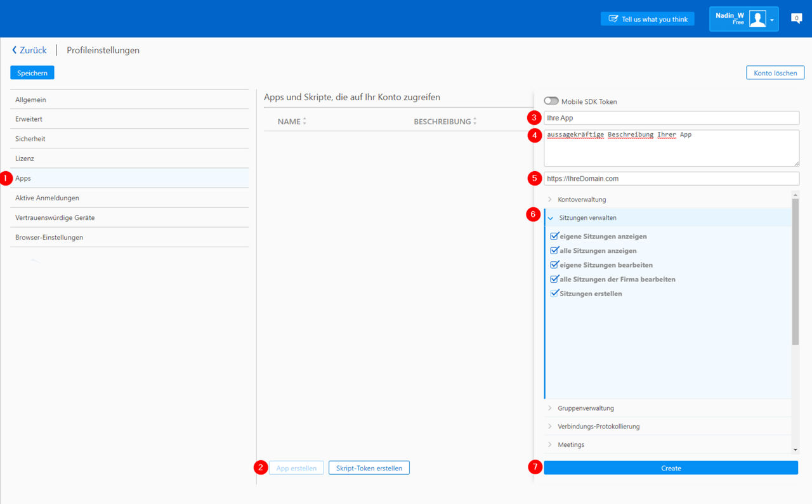Expand the Gruppenverwaltung section
The height and width of the screenshot is (504, 812).
[667, 408]
